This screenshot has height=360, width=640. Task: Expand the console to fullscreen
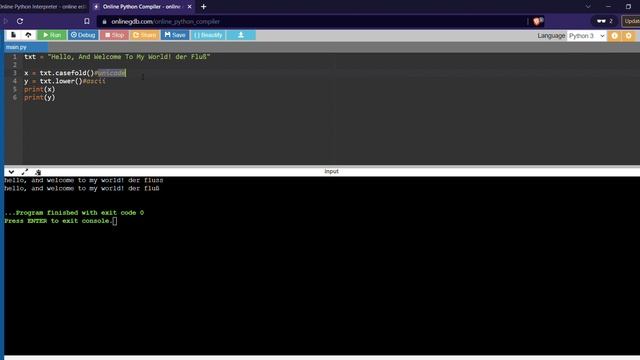coord(24,172)
